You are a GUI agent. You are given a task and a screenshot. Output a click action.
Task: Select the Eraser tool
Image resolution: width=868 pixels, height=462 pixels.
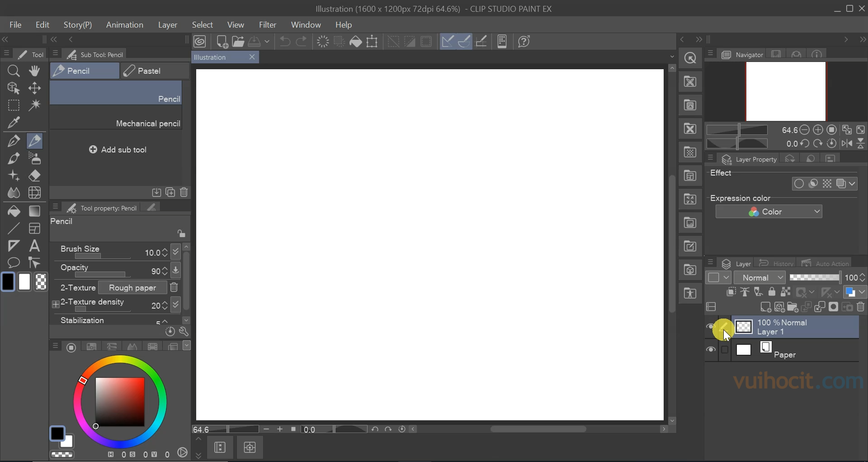point(35,176)
